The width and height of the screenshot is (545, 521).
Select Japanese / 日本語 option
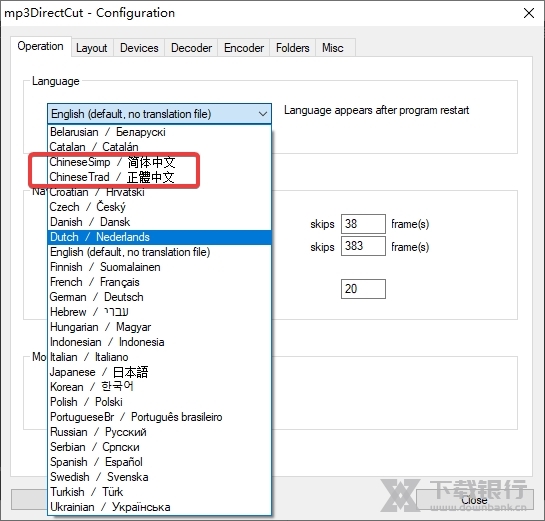pyautogui.click(x=159, y=372)
